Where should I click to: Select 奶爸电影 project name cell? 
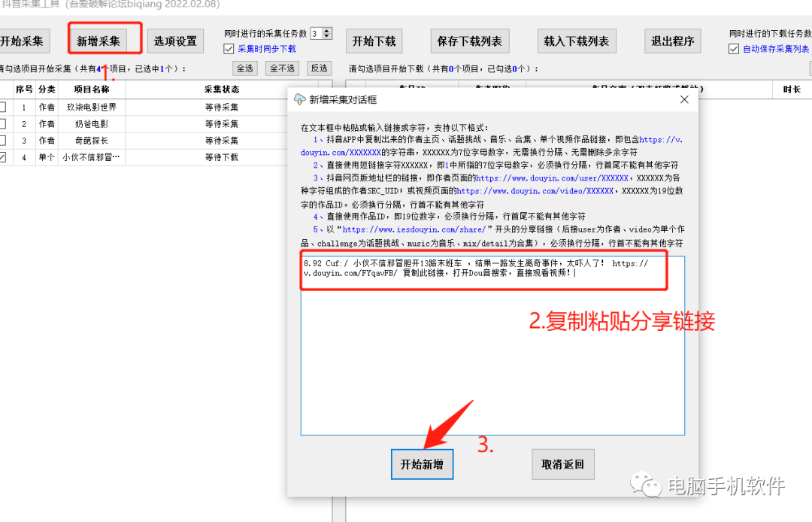[x=92, y=124]
